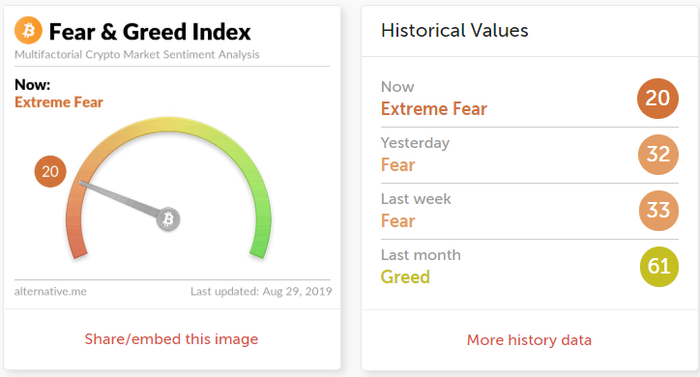The height and width of the screenshot is (377, 700).
Task: Click the gray gauge needle
Action: point(120,199)
